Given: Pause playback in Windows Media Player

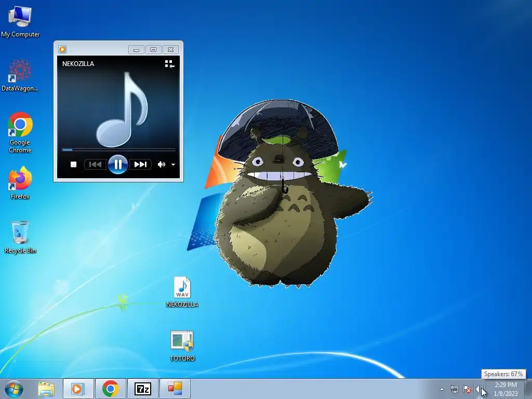Looking at the screenshot, I should [118, 165].
